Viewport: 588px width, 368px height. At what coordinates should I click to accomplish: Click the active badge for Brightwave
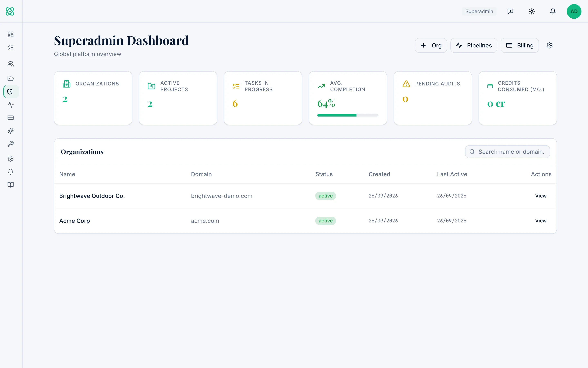pos(326,196)
